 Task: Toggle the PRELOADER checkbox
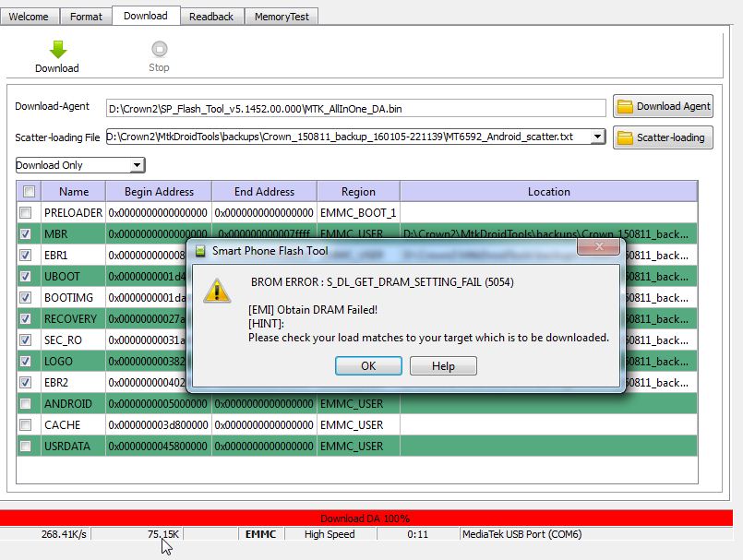coord(26,213)
